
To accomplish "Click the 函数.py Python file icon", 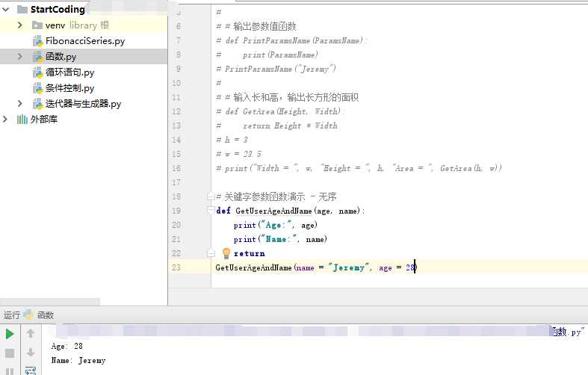I will (37, 57).
